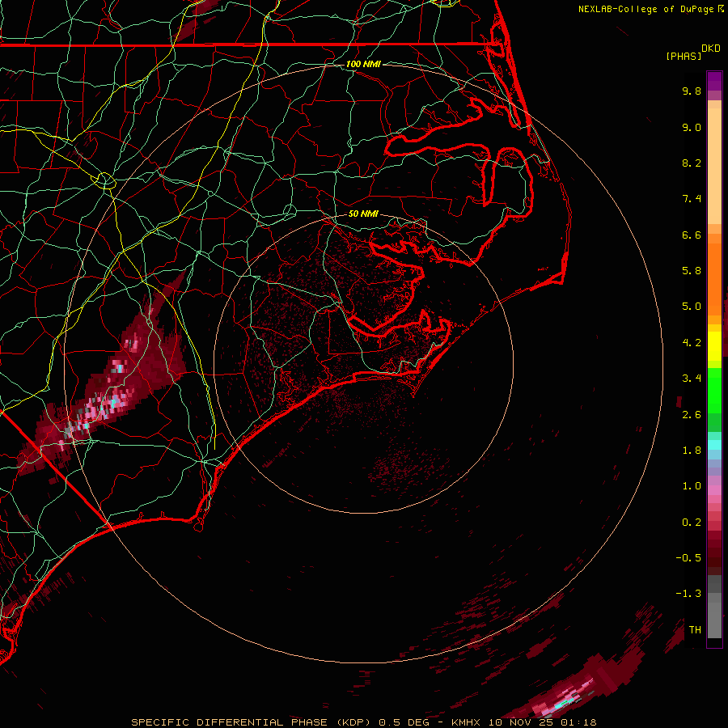The width and height of the screenshot is (728, 728).
Task: Click the 5.8 value on the color scale
Action: [692, 271]
